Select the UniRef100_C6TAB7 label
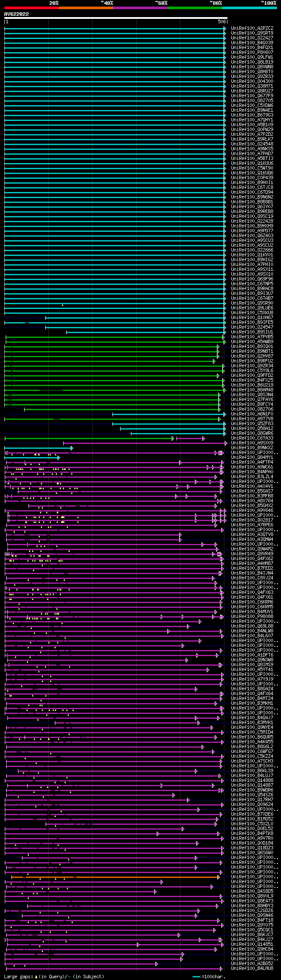This screenshot has height=980, width=281. (x=252, y=298)
